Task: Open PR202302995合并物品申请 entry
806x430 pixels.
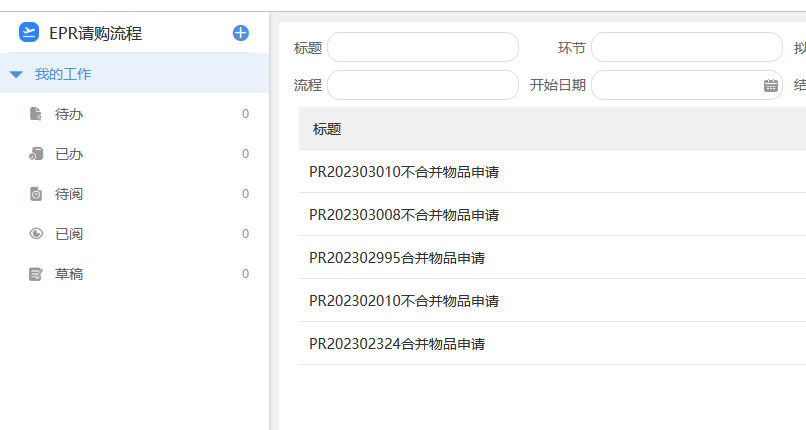Action: click(x=397, y=258)
